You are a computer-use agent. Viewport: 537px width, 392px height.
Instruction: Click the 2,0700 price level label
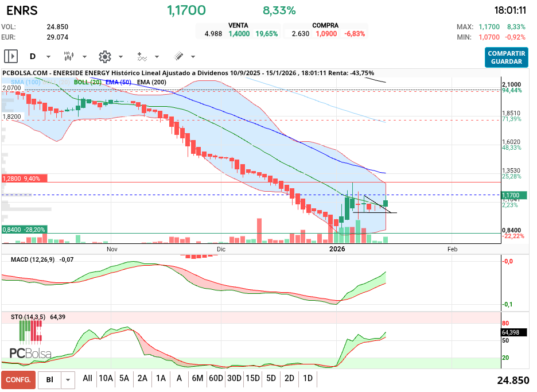[11, 88]
